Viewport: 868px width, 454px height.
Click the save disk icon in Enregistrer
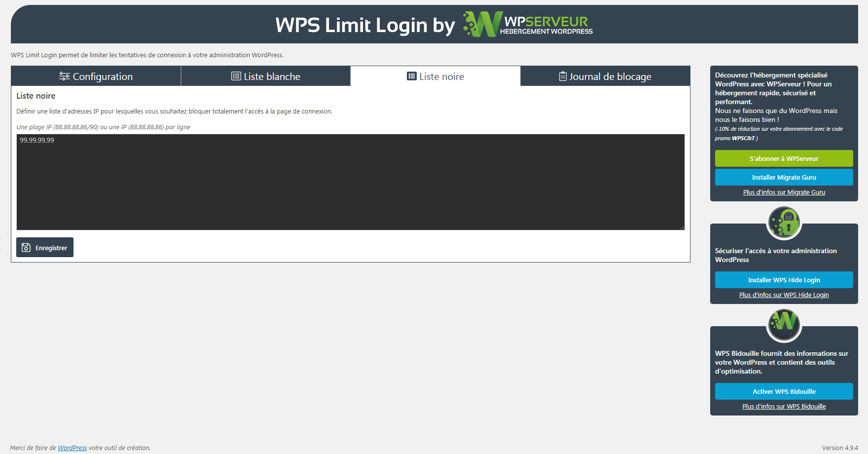26,248
